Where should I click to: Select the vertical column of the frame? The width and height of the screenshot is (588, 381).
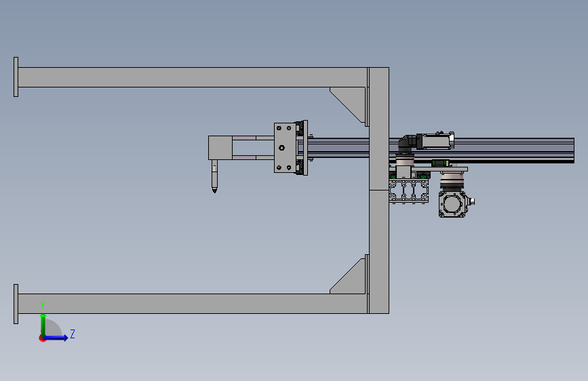click(378, 190)
